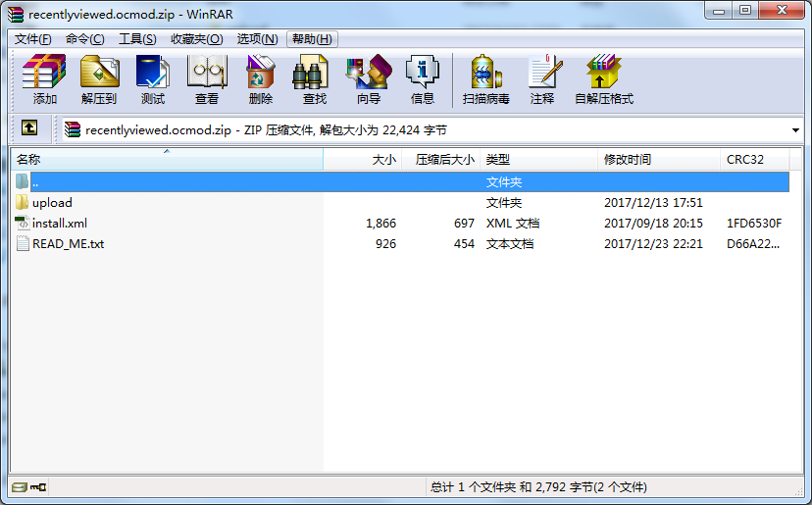The width and height of the screenshot is (812, 505).
Task: Select install.xml file name
Action: tap(60, 224)
